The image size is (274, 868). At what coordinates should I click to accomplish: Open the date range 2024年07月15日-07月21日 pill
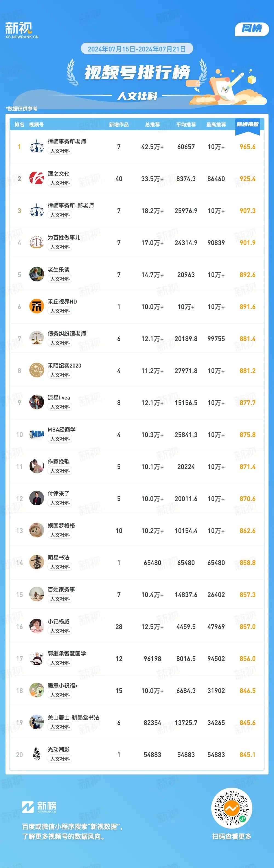tap(137, 49)
